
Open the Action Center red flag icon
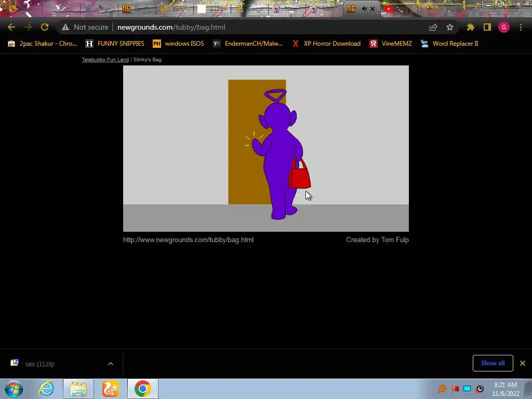click(455, 389)
